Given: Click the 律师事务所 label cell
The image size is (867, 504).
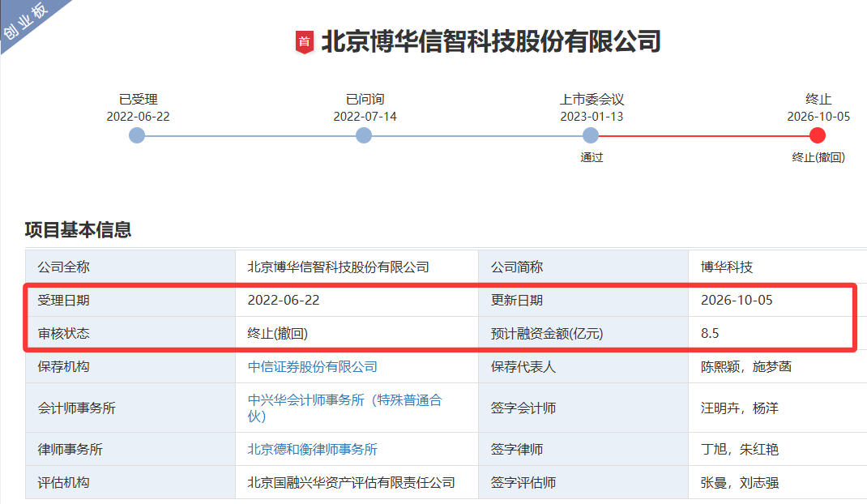Looking at the screenshot, I should 130,449.
